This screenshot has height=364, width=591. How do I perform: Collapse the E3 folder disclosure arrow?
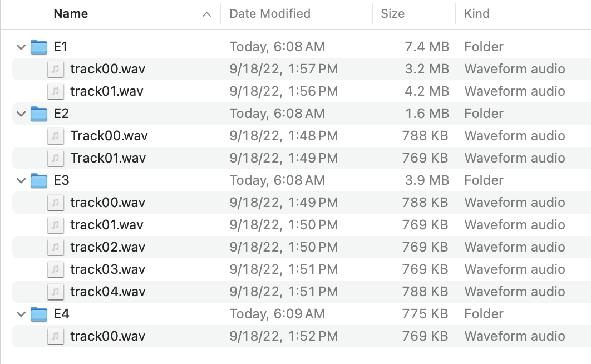pyautogui.click(x=21, y=181)
